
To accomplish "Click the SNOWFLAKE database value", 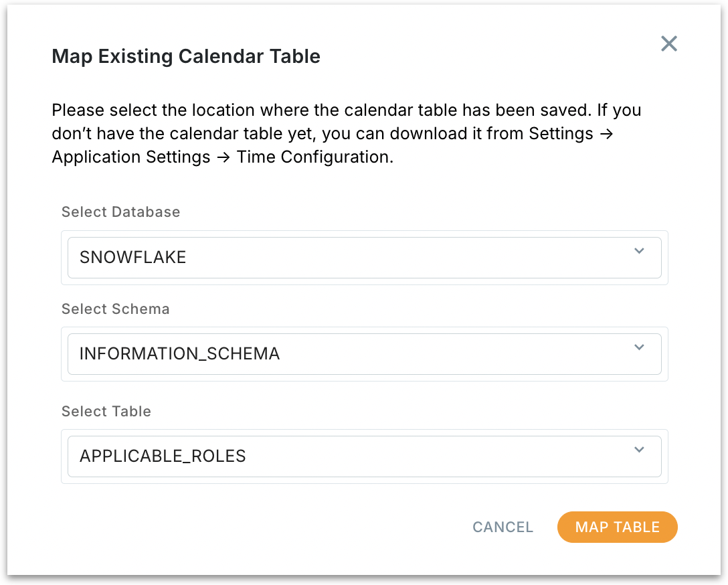I will pyautogui.click(x=133, y=257).
